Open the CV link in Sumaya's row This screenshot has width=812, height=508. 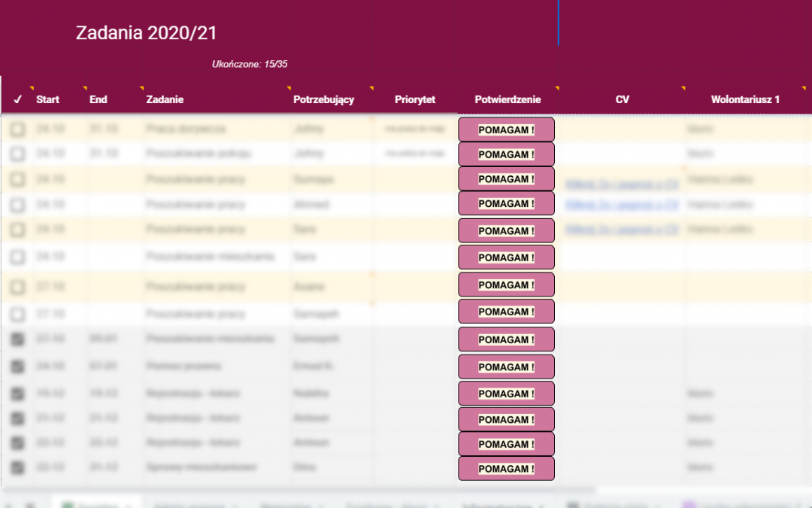[622, 182]
